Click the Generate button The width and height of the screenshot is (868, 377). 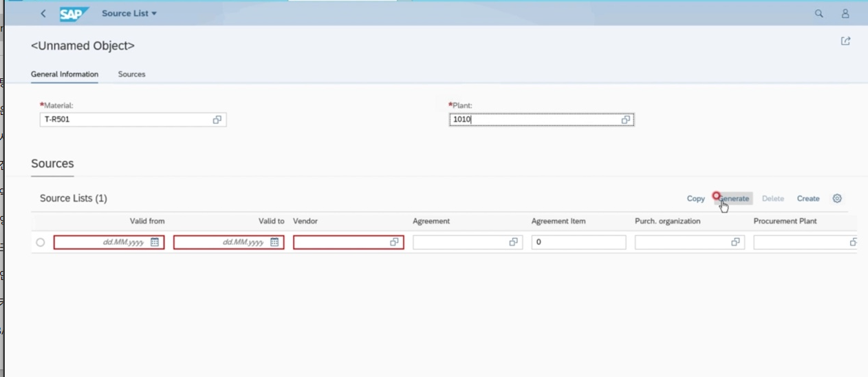(733, 198)
